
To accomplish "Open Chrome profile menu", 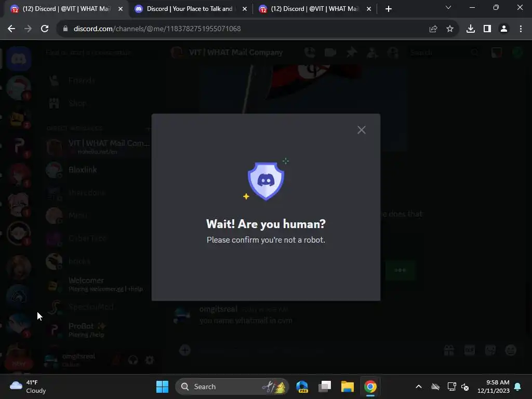I will coord(504,29).
